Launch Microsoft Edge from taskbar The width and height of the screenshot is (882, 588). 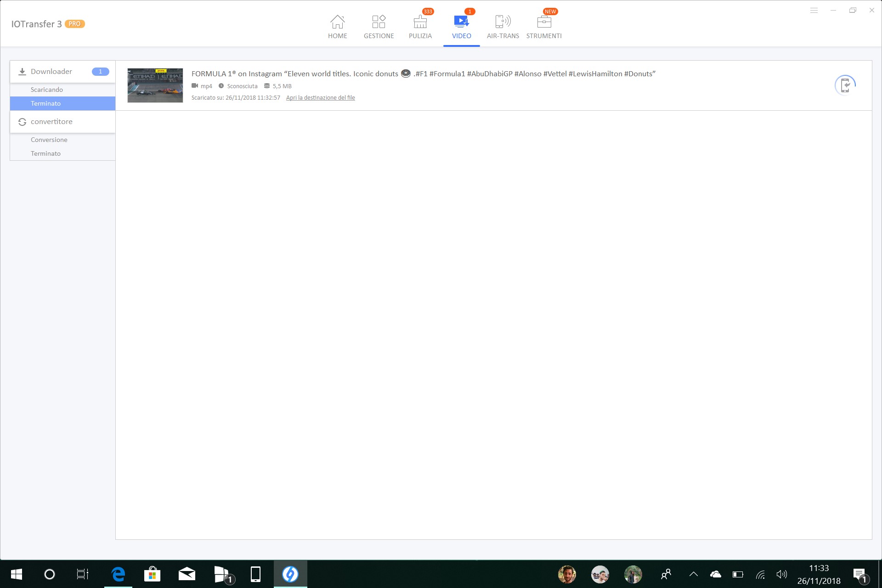coord(118,574)
